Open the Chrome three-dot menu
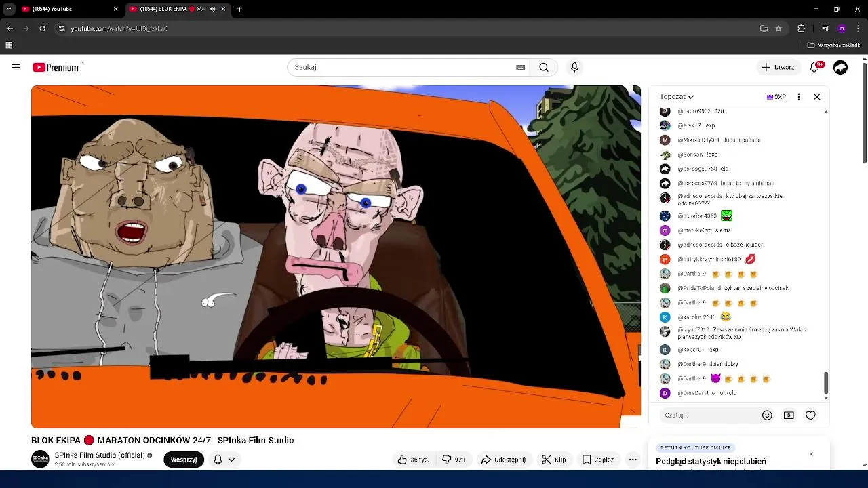The image size is (868, 488). coord(858,28)
